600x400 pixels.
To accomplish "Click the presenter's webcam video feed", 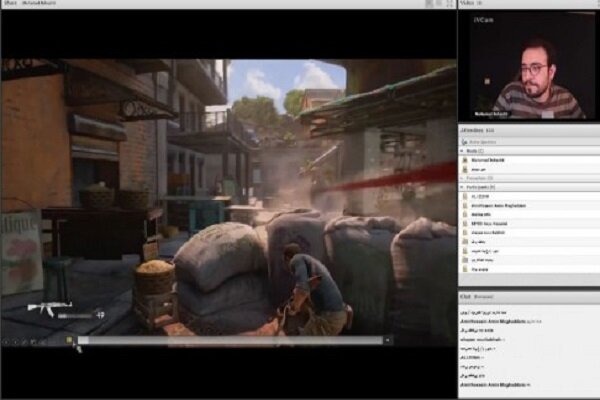I will click(x=529, y=66).
